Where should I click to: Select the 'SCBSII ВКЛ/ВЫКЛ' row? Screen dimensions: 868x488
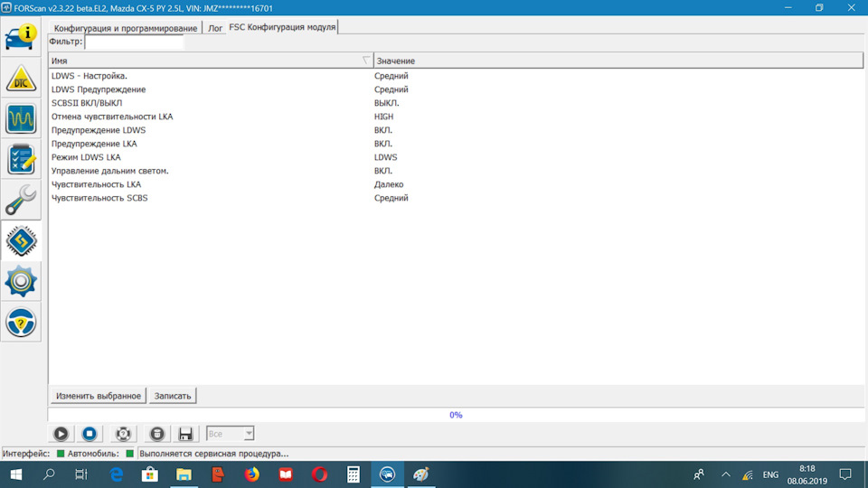[x=456, y=103]
